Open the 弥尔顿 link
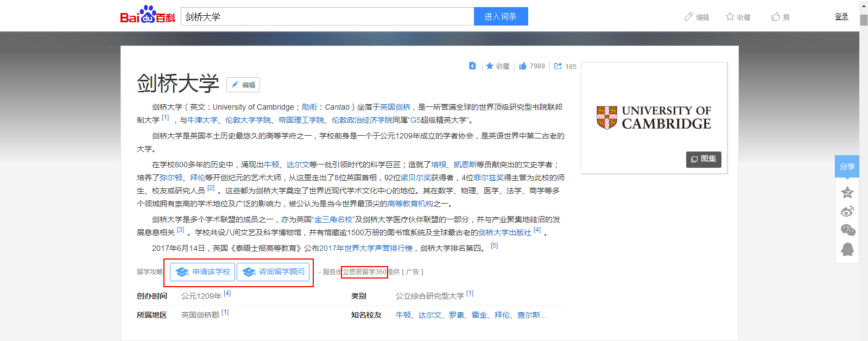The width and height of the screenshot is (868, 341). point(171,178)
